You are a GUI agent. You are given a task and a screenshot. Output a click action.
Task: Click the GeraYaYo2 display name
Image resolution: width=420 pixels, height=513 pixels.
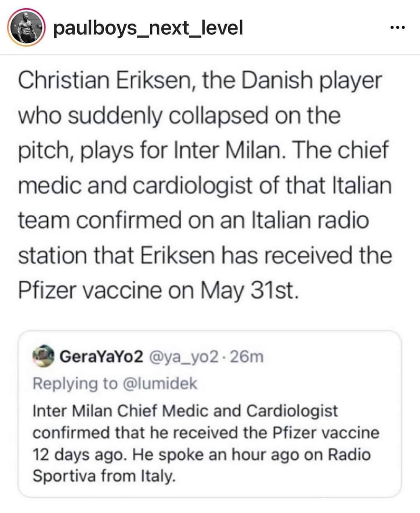click(x=101, y=356)
